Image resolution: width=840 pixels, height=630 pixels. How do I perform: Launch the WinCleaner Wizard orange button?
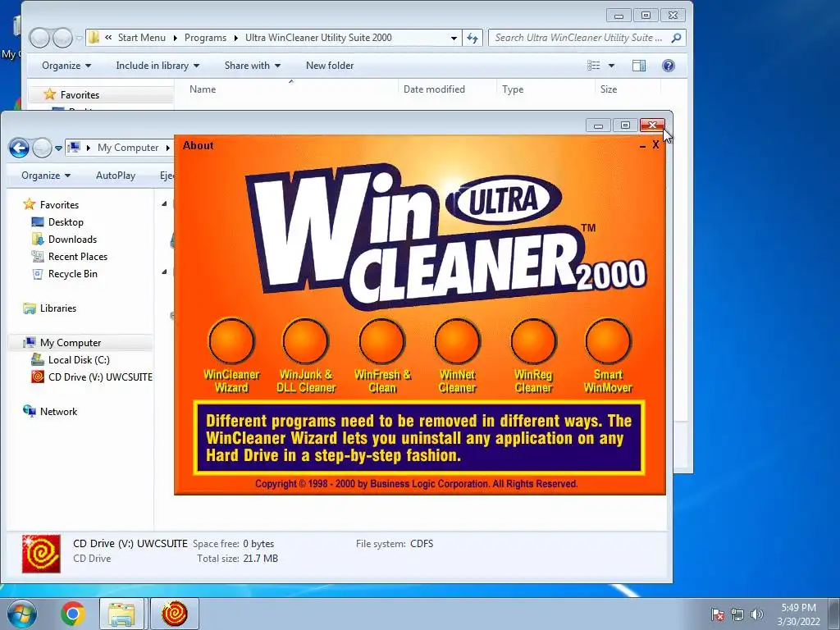point(231,341)
